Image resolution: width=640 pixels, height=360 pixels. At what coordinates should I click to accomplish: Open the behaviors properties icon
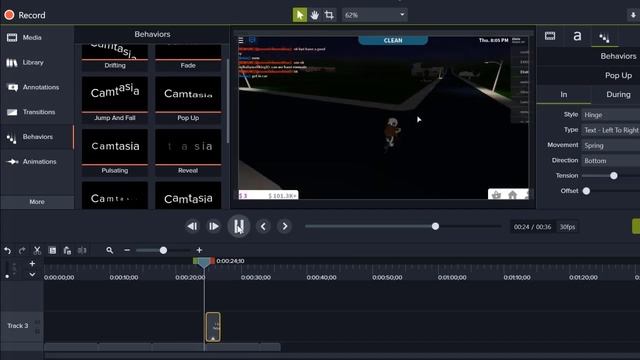point(604,38)
